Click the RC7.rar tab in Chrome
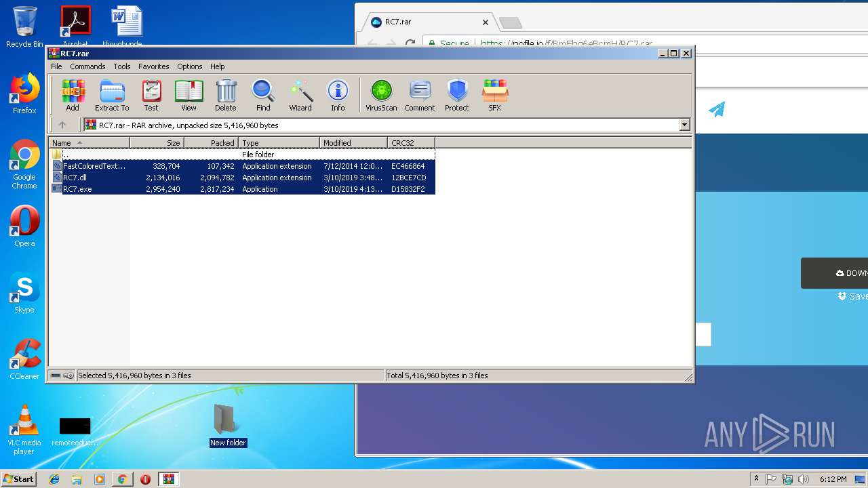 [x=429, y=22]
